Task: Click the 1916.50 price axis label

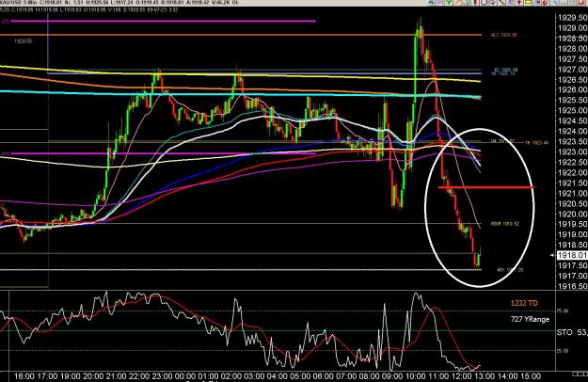Action: point(572,286)
